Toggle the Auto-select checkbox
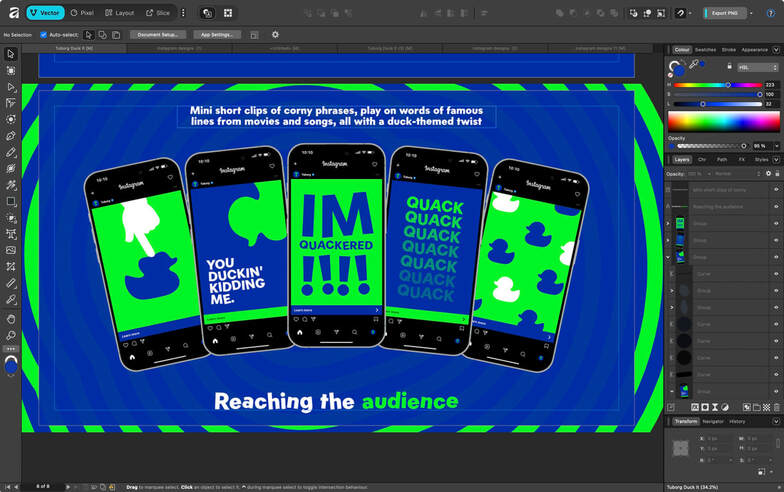The image size is (784, 492). point(44,34)
